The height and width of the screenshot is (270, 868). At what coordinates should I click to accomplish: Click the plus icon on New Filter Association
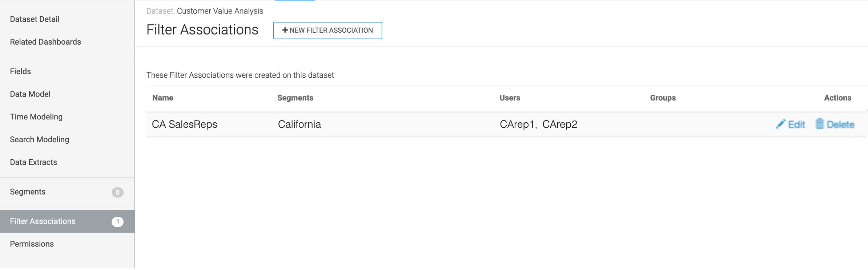[x=285, y=30]
